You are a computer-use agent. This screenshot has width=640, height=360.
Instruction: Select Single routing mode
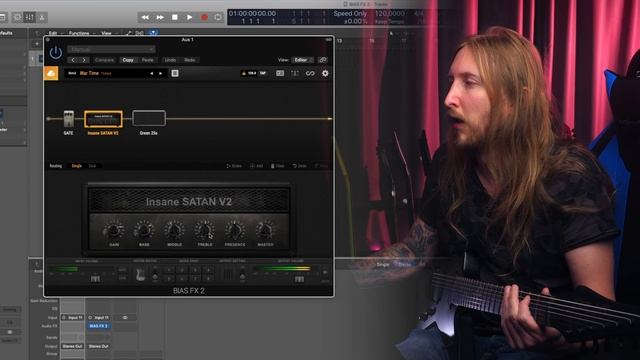(x=77, y=166)
